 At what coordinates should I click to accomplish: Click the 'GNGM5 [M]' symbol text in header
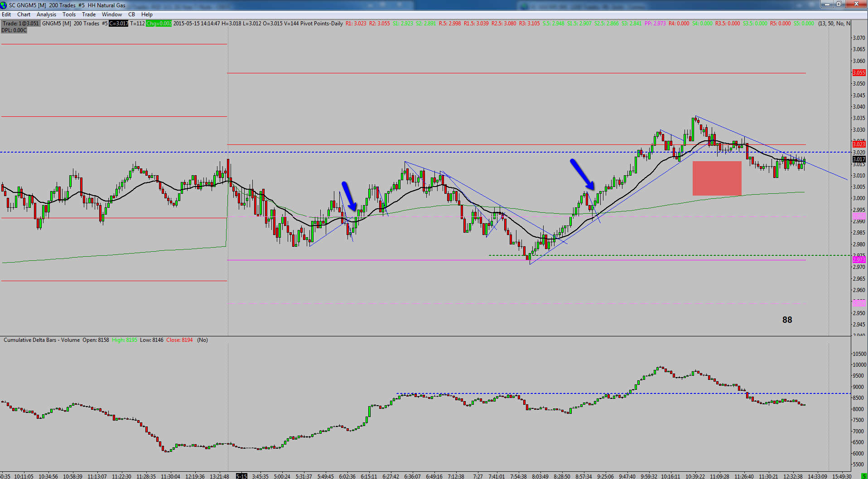[57, 24]
